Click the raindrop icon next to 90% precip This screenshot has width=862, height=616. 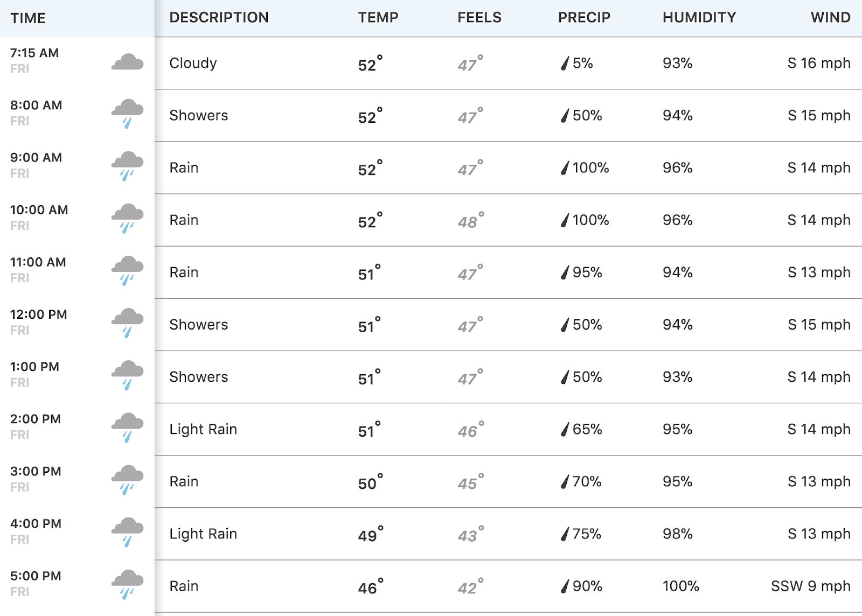point(565,586)
